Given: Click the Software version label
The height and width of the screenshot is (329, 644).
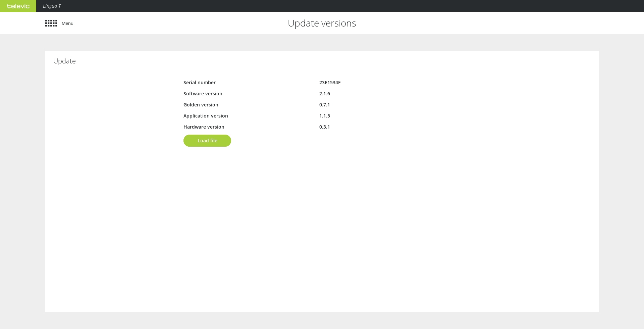Looking at the screenshot, I should [203, 94].
